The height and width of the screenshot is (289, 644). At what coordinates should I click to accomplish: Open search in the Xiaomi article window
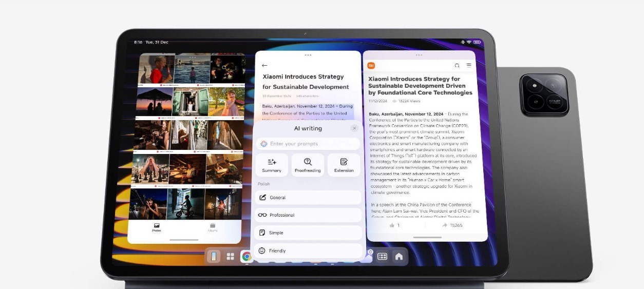pyautogui.click(x=457, y=65)
